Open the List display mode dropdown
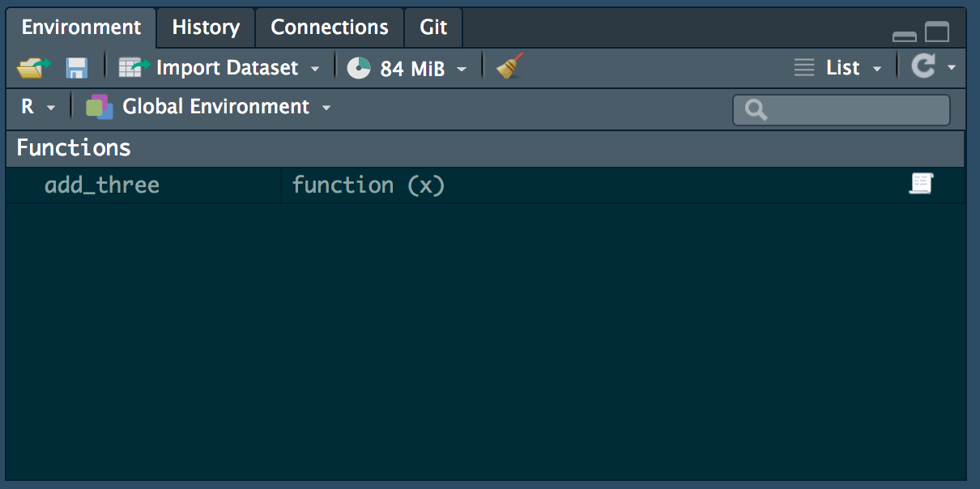Image resolution: width=980 pixels, height=489 pixels. 878,68
